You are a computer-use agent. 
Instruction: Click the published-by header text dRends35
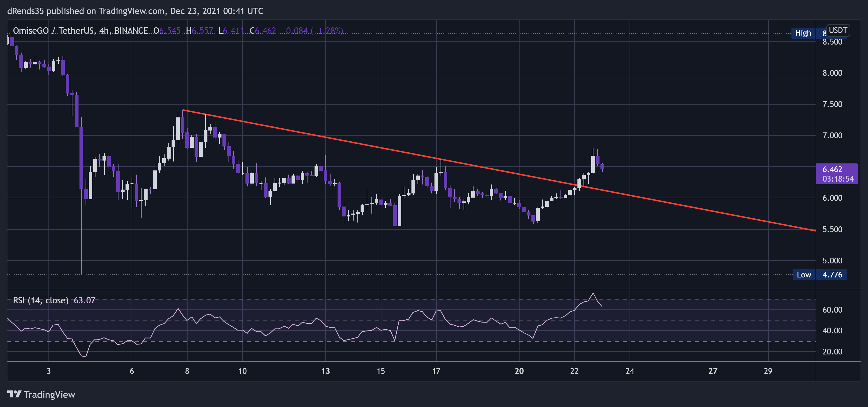[26, 11]
